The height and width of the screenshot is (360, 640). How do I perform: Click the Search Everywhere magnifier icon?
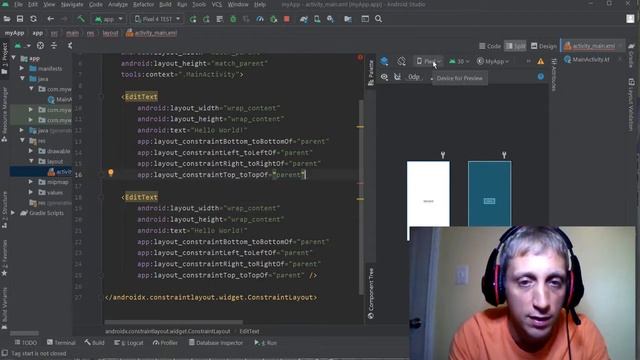pos(379,19)
